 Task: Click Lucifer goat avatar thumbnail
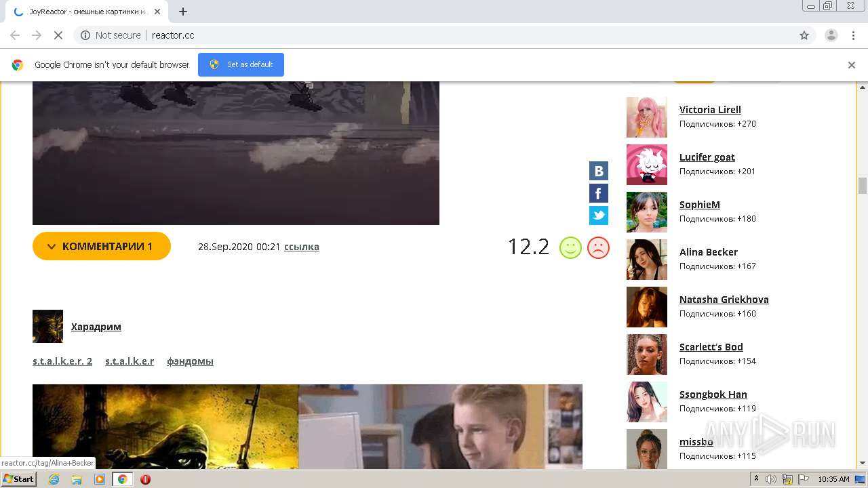coord(647,165)
